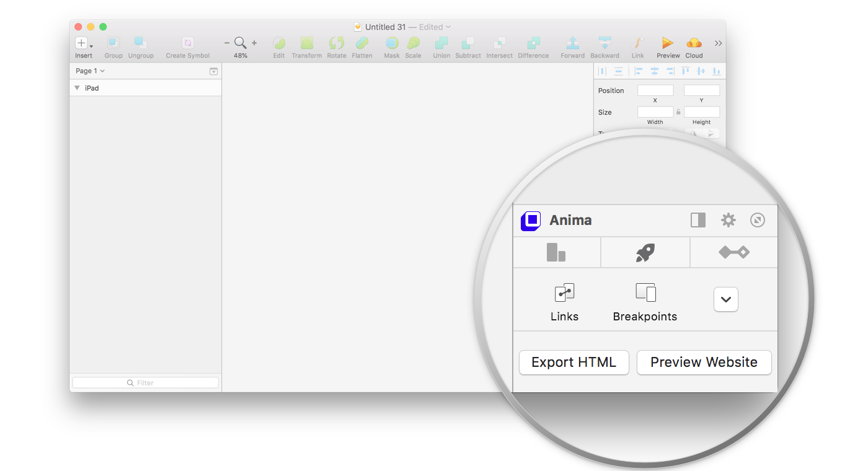Click the Position Y input field

[x=702, y=90]
